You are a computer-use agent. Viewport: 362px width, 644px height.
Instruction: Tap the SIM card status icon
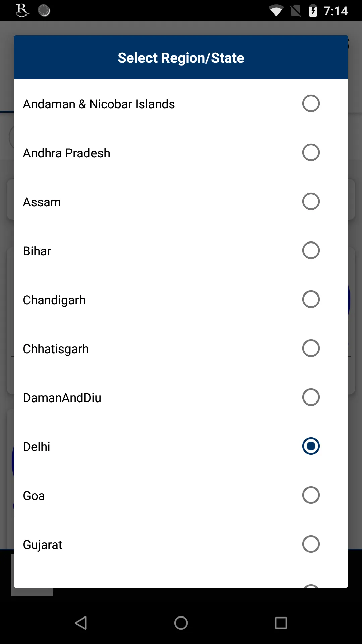coord(295,10)
